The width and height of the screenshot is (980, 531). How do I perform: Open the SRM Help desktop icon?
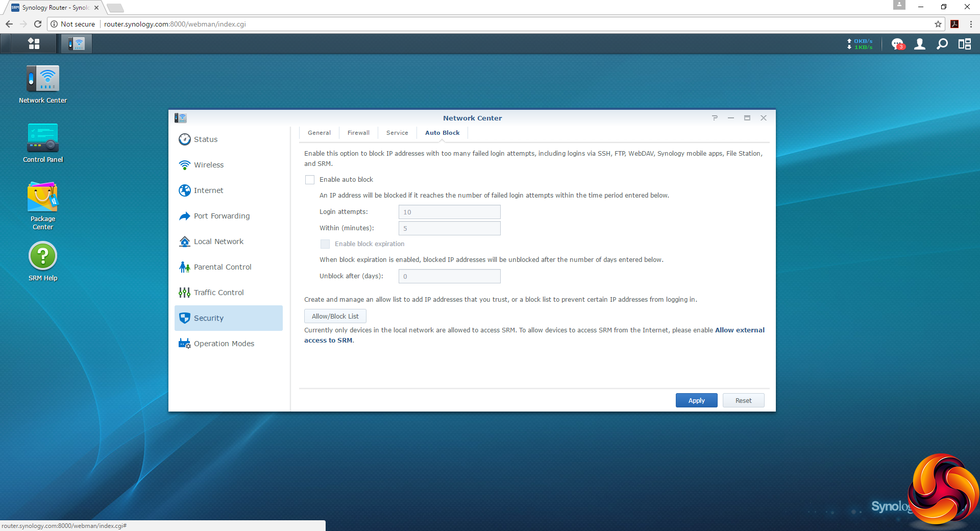pos(43,261)
